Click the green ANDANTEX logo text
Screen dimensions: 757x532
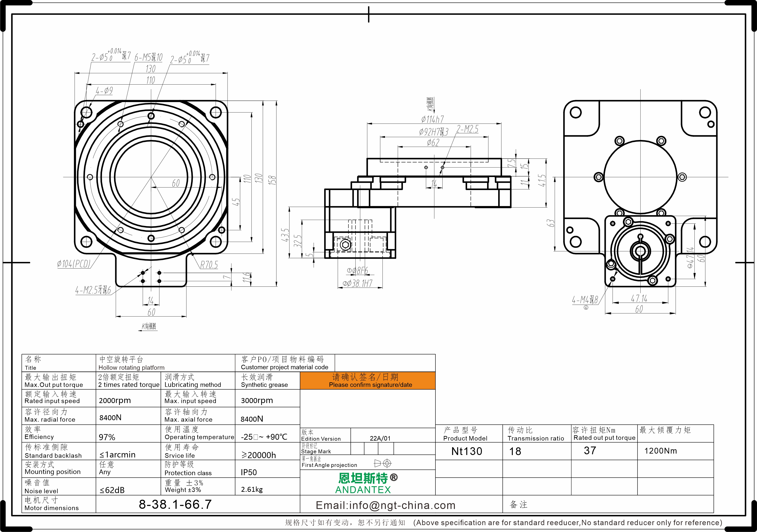coord(363,490)
